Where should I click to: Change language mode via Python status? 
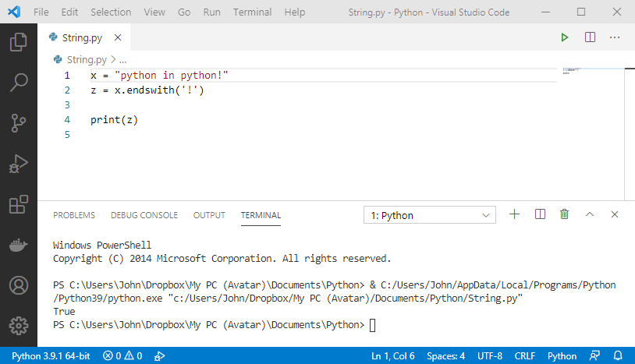click(562, 356)
